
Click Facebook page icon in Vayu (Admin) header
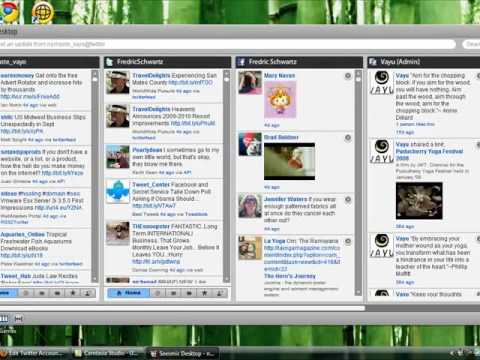coord(373,62)
